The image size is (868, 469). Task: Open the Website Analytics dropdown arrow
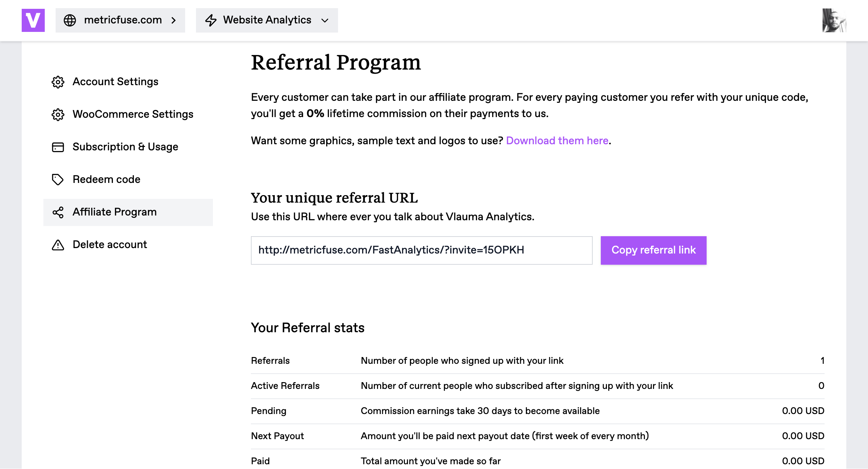coord(325,20)
